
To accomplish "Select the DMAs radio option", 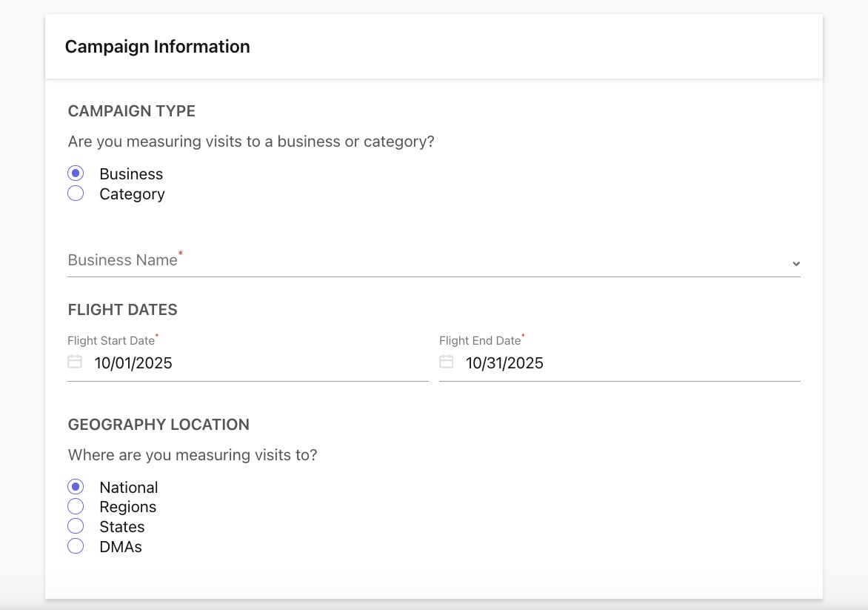I will pyautogui.click(x=75, y=546).
